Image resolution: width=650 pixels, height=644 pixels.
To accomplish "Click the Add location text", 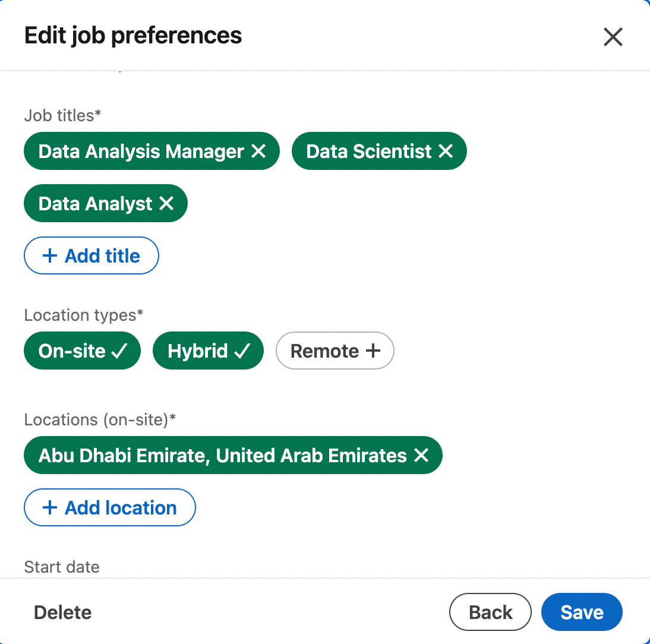I will (x=121, y=508).
